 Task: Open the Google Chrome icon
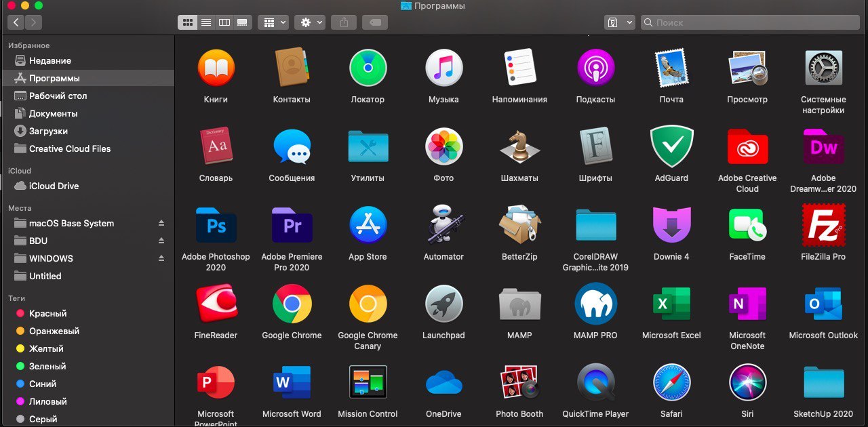292,304
